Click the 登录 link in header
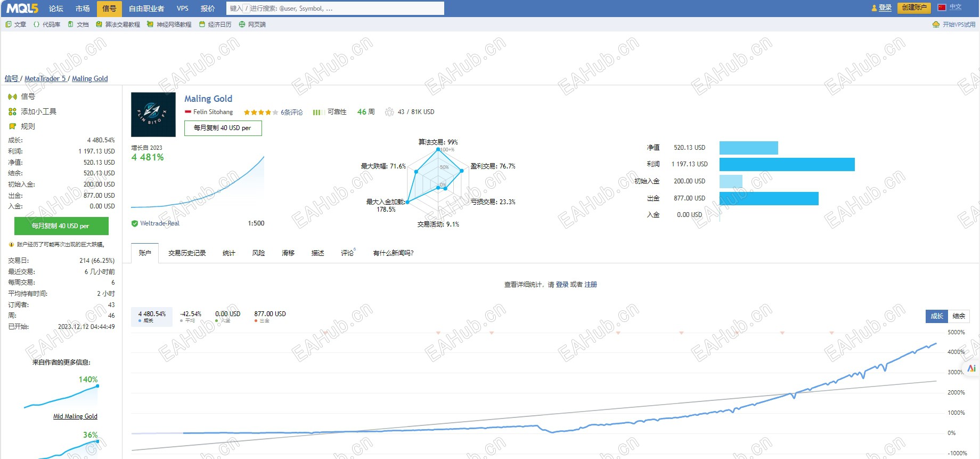 (x=885, y=8)
